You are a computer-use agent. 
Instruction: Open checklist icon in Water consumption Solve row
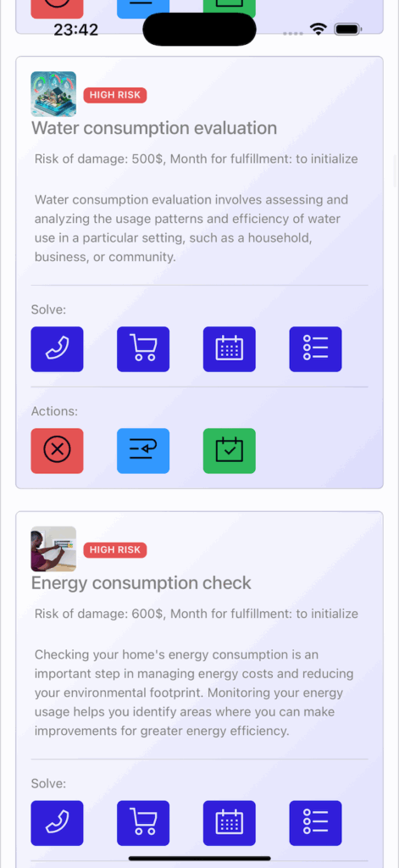click(x=315, y=349)
